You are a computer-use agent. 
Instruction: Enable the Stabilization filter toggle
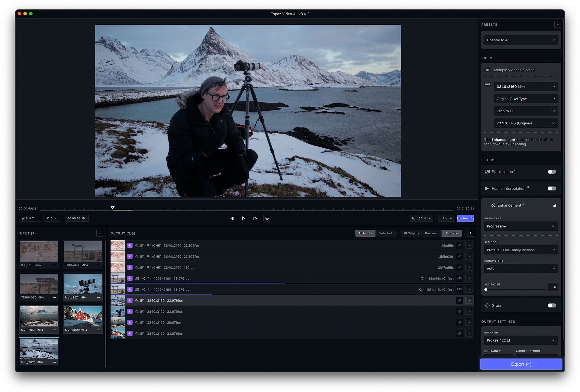552,171
